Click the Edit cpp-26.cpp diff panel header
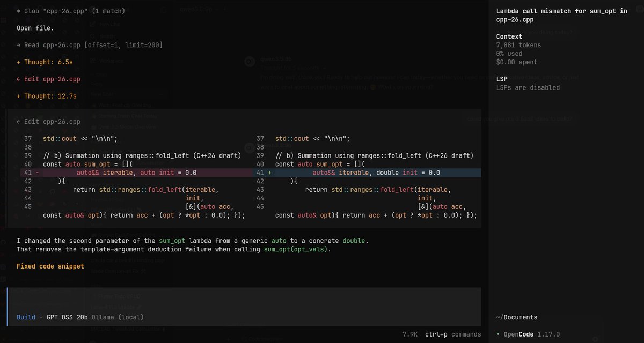 coord(48,122)
